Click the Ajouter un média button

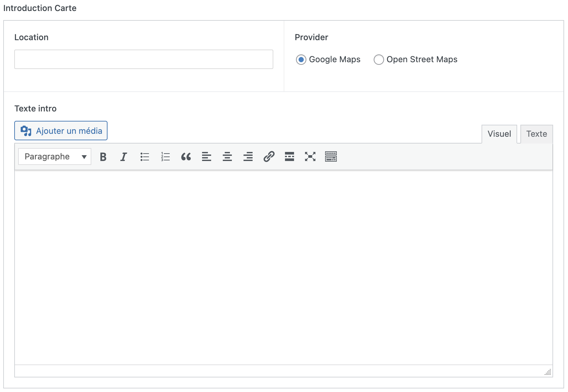point(61,131)
